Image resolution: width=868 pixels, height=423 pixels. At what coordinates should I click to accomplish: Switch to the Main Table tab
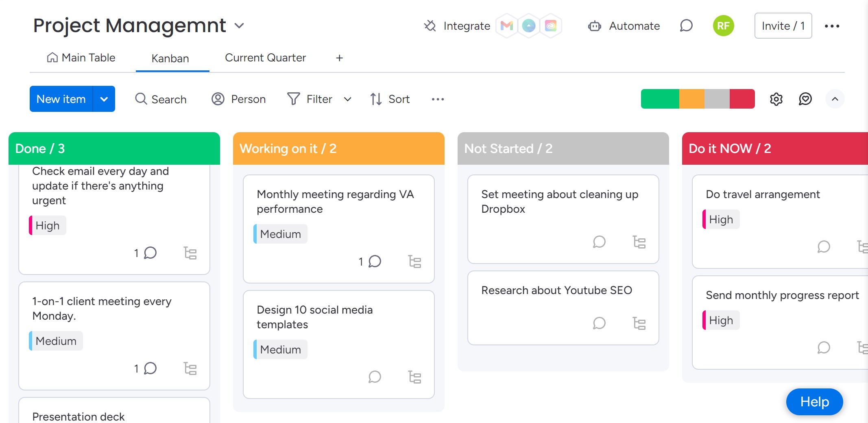81,58
